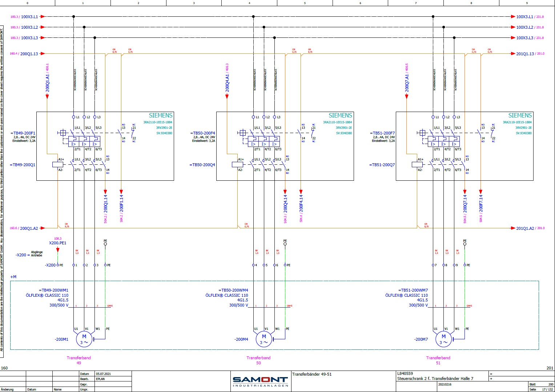Image resolution: width=555 pixels, height=392 pixels.
Task: Select the =TB49-200F1 device tag
Action: pos(23,133)
